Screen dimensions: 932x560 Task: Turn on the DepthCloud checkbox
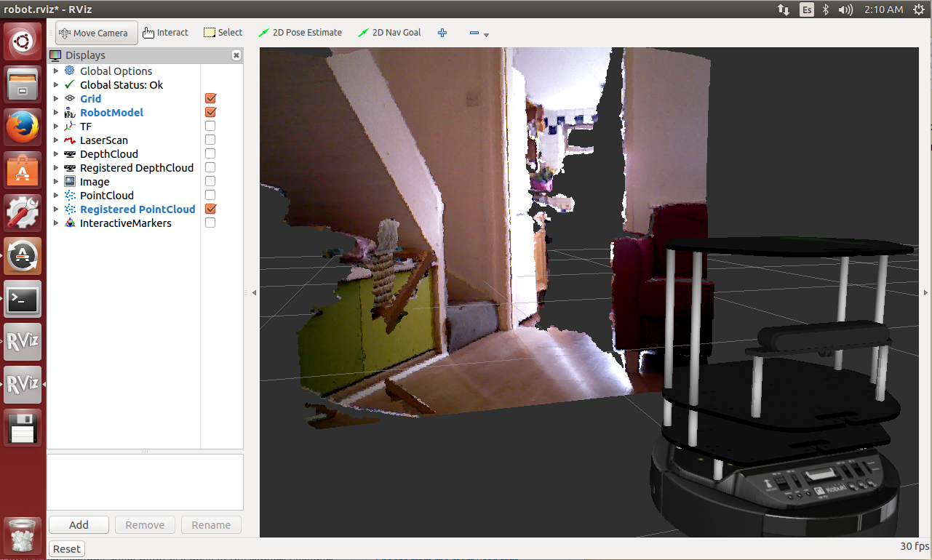(x=210, y=153)
